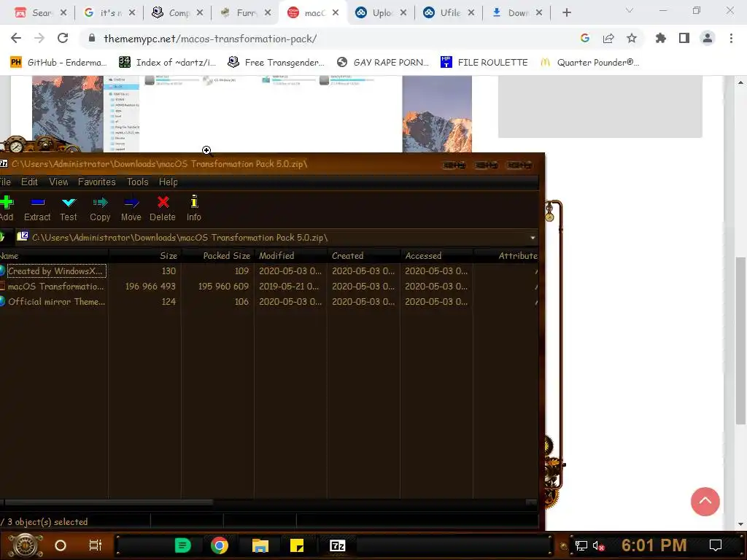Click the network tray icon
747x560 pixels.
pyautogui.click(x=581, y=545)
